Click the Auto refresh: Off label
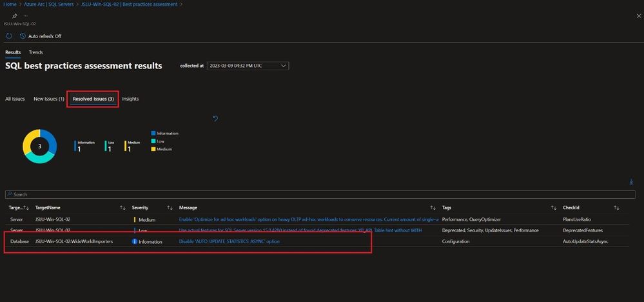 click(x=44, y=36)
